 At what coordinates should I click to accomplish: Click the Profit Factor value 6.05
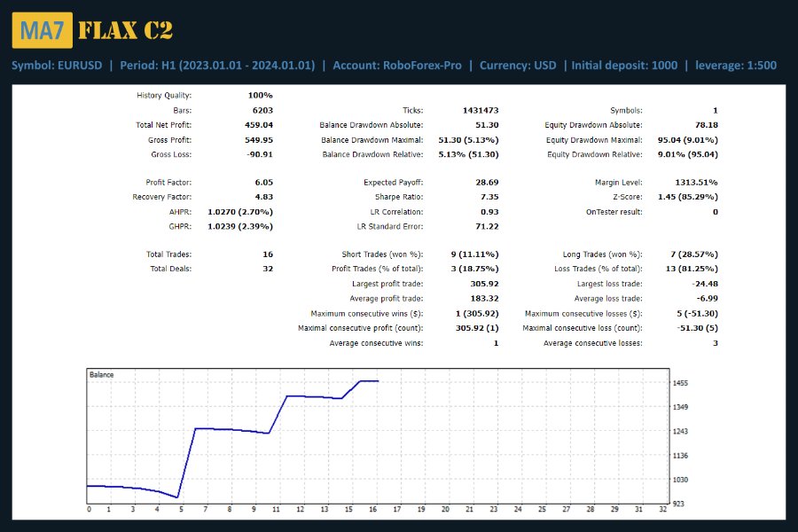tap(263, 183)
